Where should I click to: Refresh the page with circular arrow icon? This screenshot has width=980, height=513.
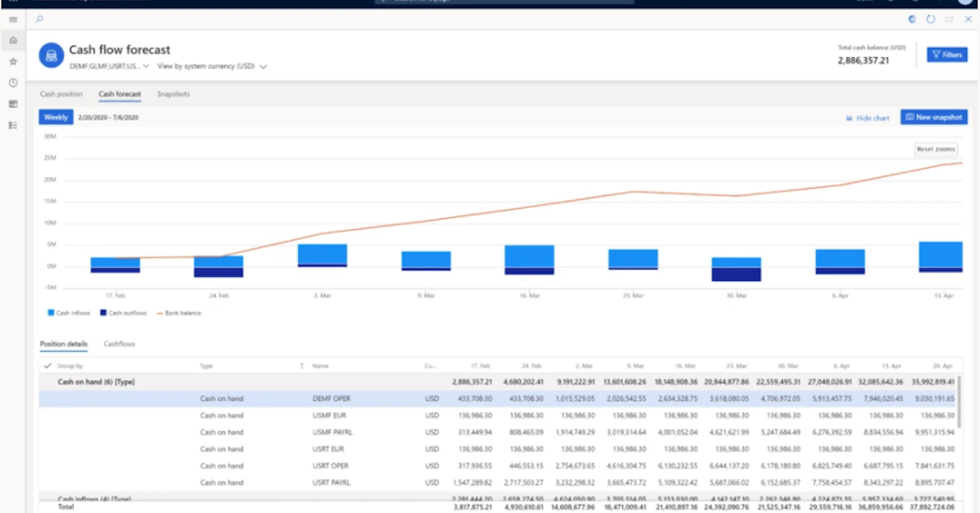(931, 19)
